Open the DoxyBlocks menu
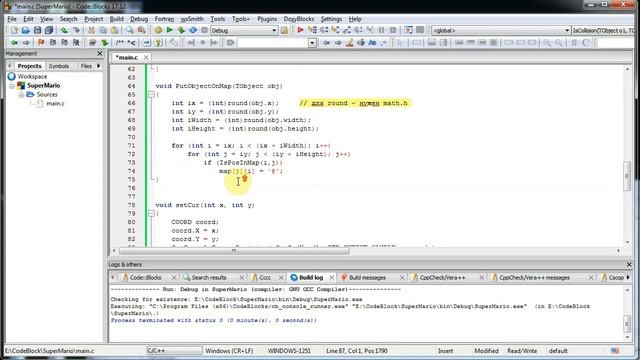 tap(299, 19)
